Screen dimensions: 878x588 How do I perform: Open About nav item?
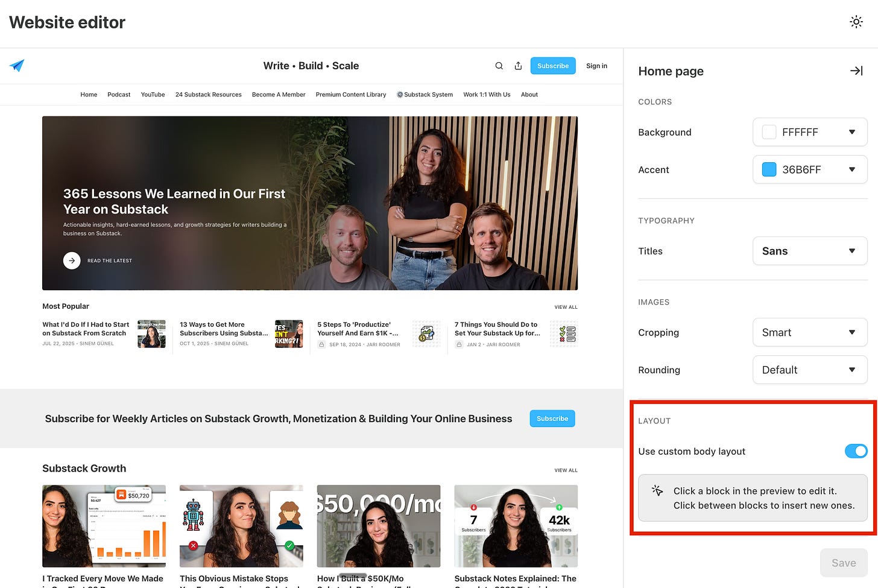[529, 95]
